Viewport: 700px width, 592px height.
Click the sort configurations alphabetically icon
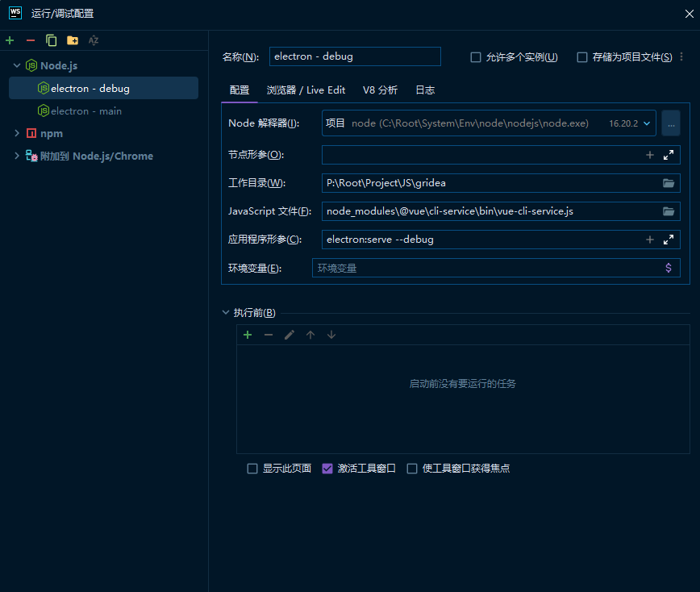(94, 40)
